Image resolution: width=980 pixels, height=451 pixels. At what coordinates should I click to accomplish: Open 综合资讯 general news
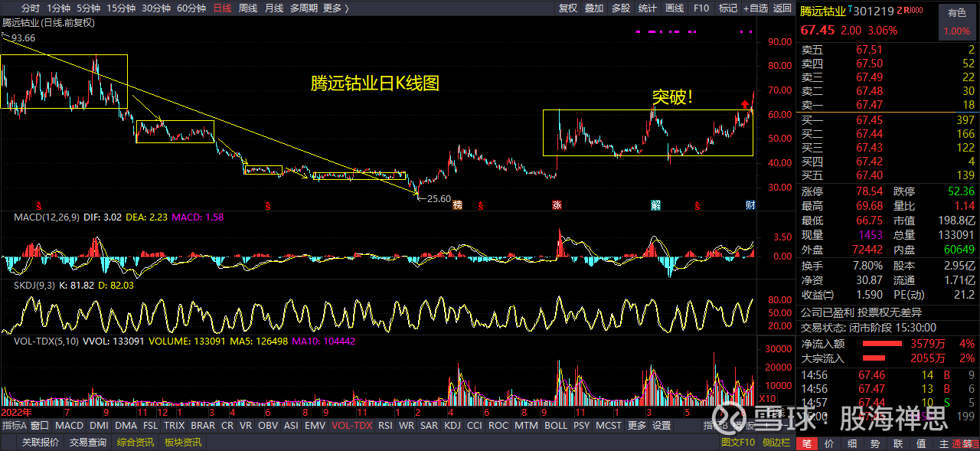(136, 443)
